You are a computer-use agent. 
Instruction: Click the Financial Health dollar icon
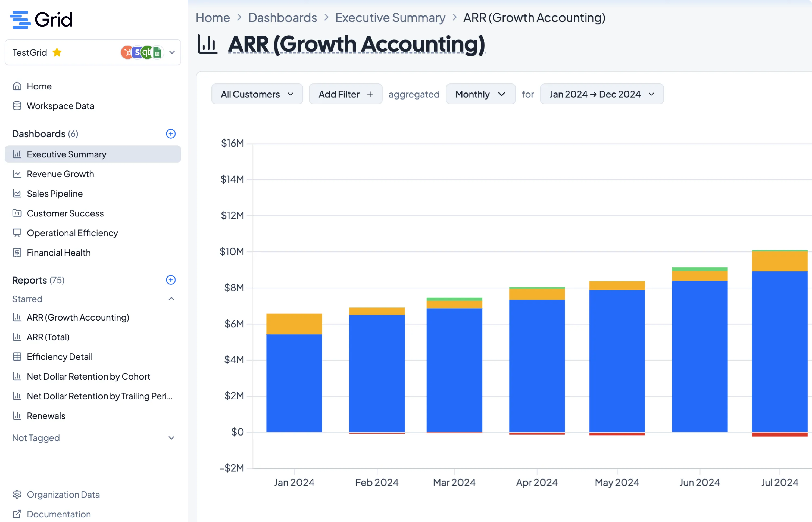17,253
